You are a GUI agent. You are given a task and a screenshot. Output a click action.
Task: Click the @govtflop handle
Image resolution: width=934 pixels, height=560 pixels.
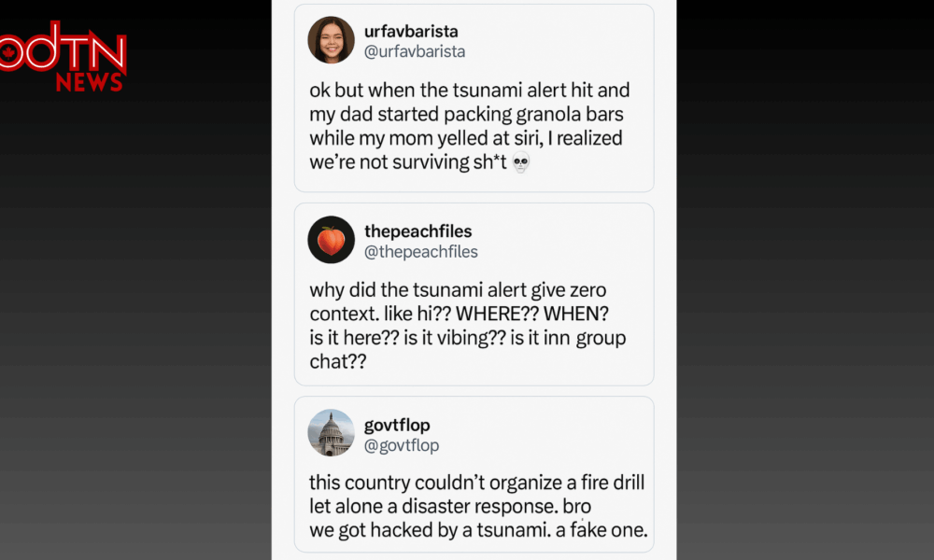(402, 445)
